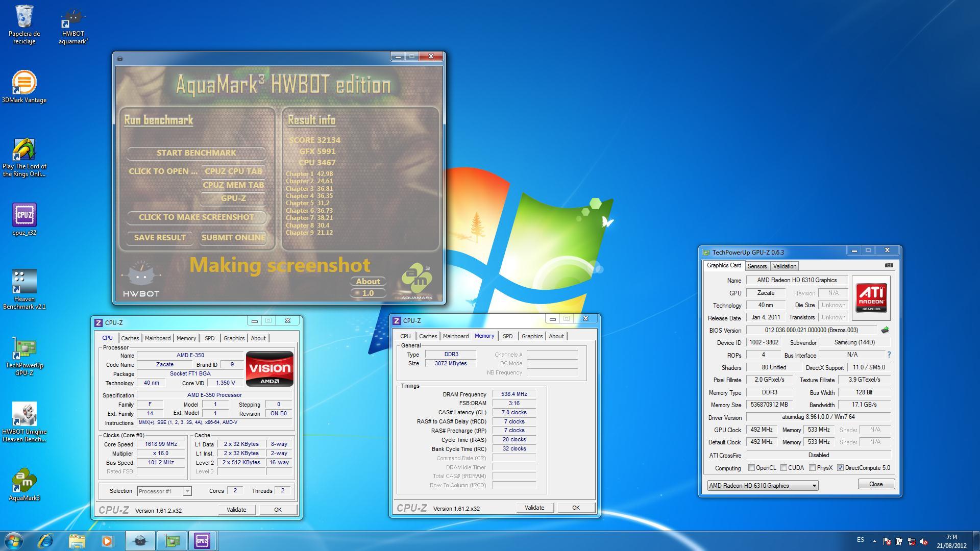The width and height of the screenshot is (980, 551).
Task: Show hidden tray icons arrow
Action: (874, 541)
